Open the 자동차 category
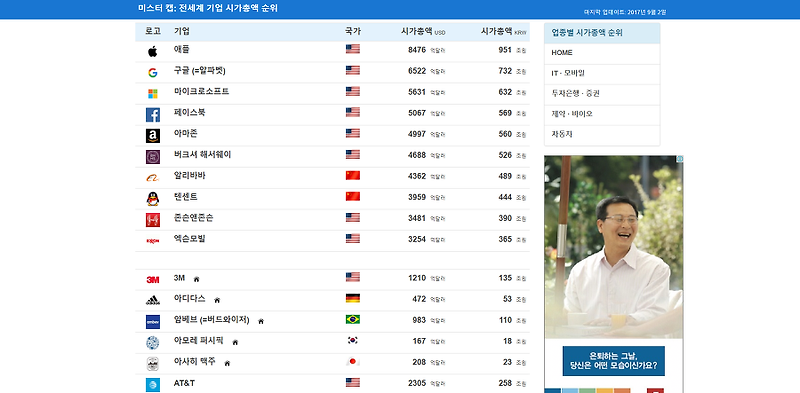Screen dimensions: 800x393 click(x=602, y=135)
